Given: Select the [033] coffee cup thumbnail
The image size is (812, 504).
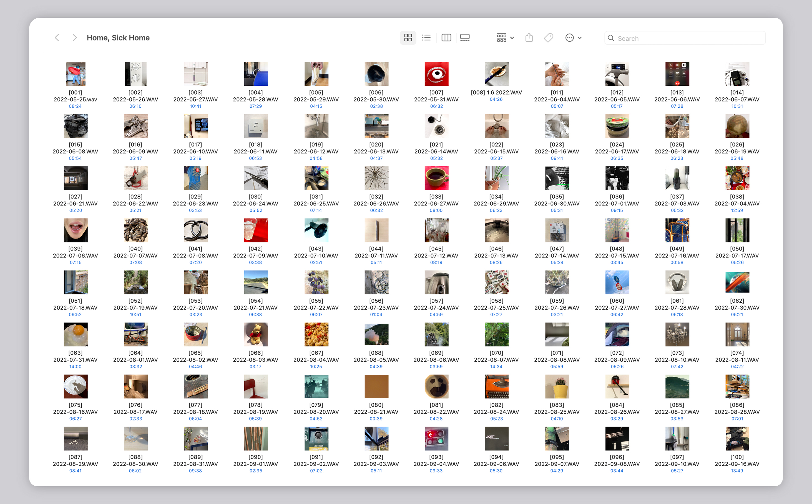Looking at the screenshot, I should [436, 178].
